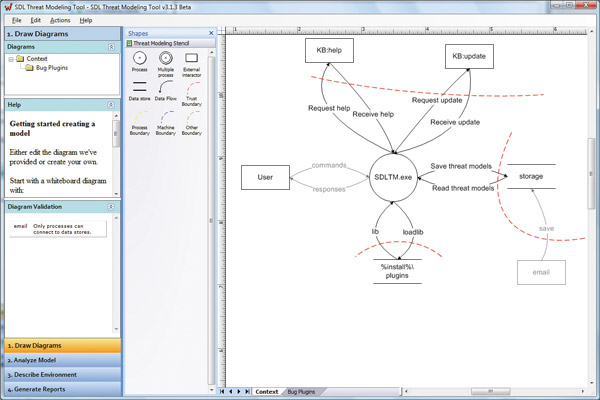This screenshot has height=400, width=600.
Task: Pick the Other Boundary shape
Action: pyautogui.click(x=192, y=123)
